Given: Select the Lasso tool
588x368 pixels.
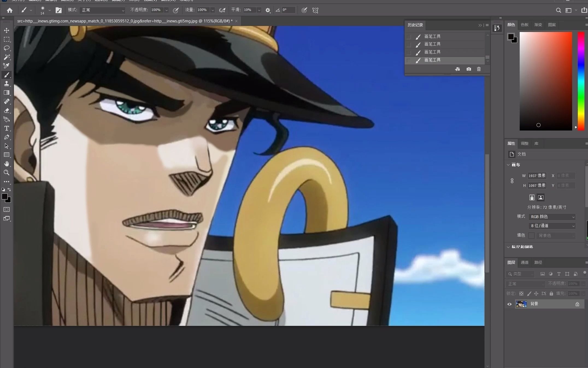Looking at the screenshot, I should point(7,48).
